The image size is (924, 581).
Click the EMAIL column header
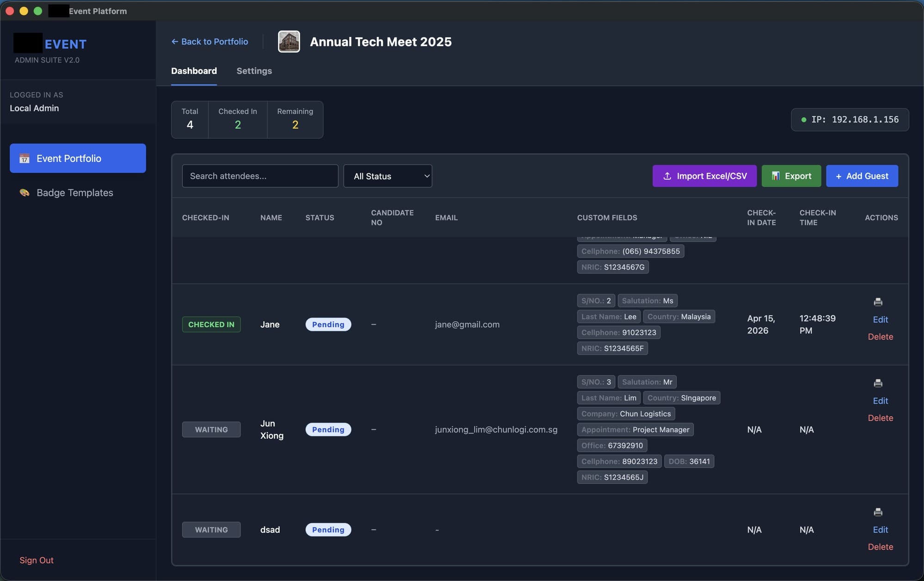coord(446,218)
